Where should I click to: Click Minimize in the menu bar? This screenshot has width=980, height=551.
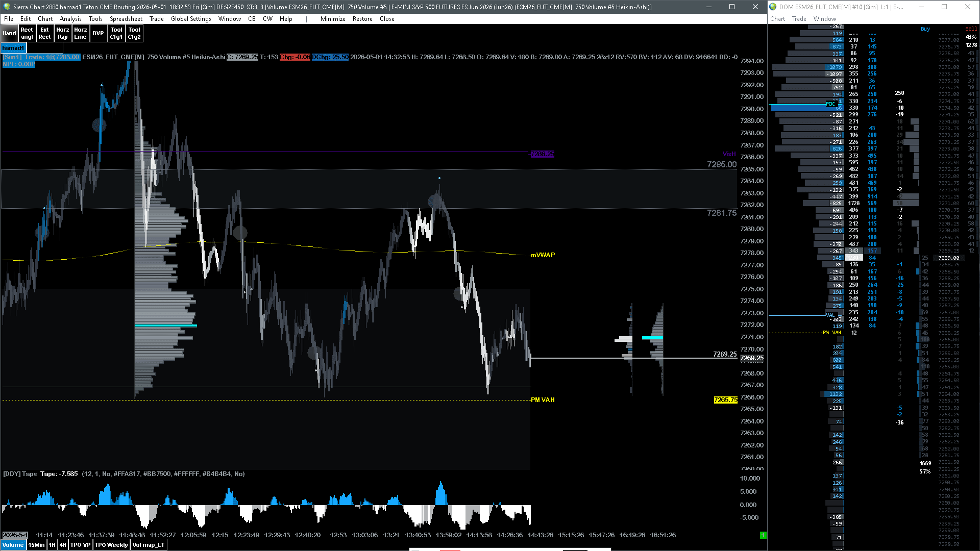tap(333, 19)
